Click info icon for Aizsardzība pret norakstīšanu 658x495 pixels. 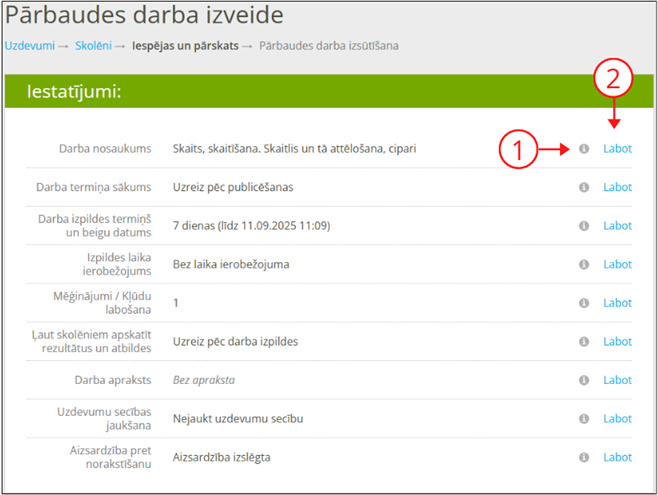tap(584, 458)
